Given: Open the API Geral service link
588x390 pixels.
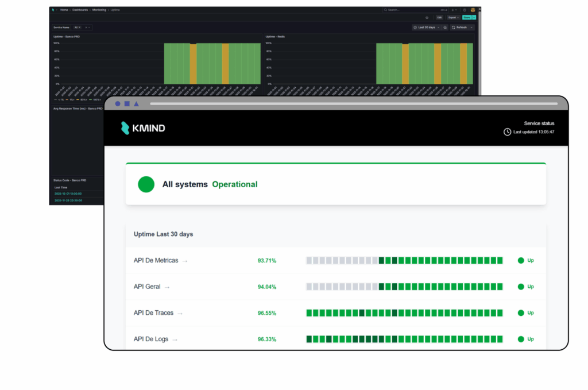Looking at the screenshot, I should [x=147, y=287].
